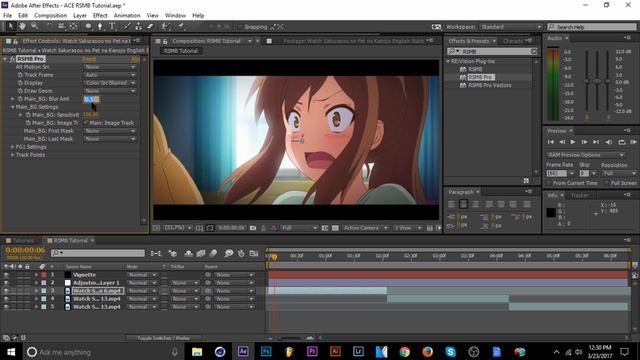Jump to first frame in Preview panel

click(x=551, y=142)
